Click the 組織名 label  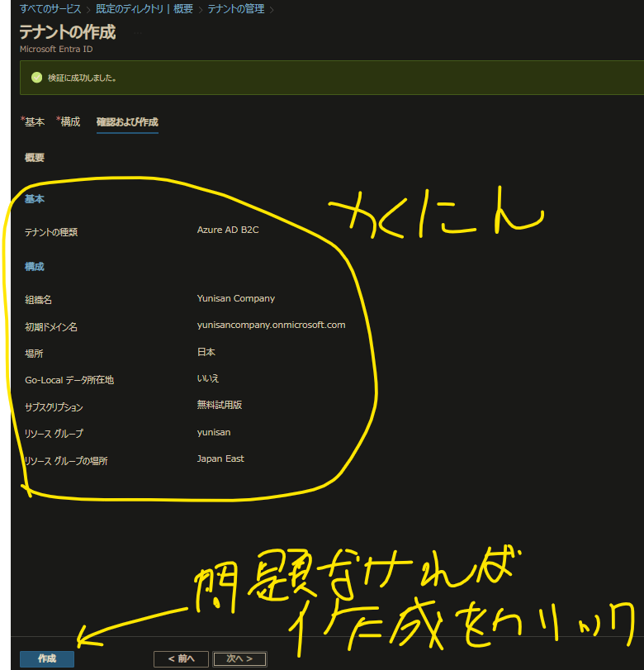coord(39,300)
